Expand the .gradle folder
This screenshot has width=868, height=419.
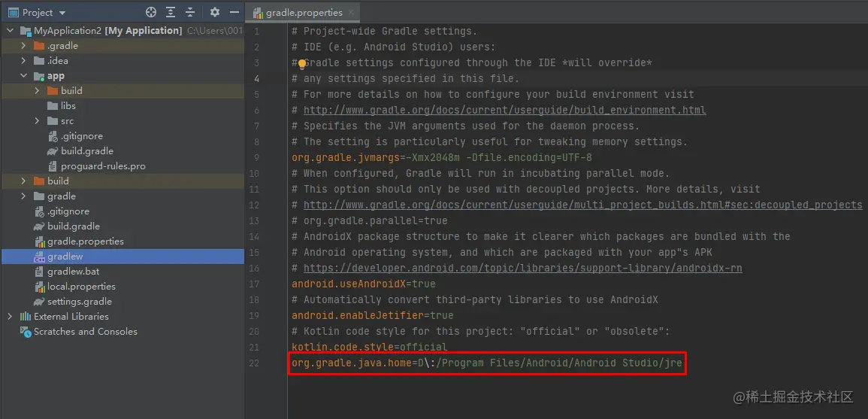(23, 45)
